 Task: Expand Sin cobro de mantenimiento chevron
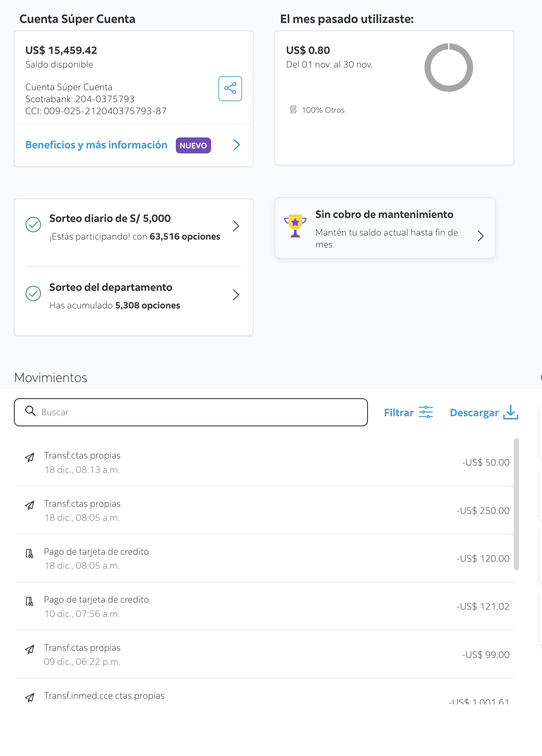(480, 236)
